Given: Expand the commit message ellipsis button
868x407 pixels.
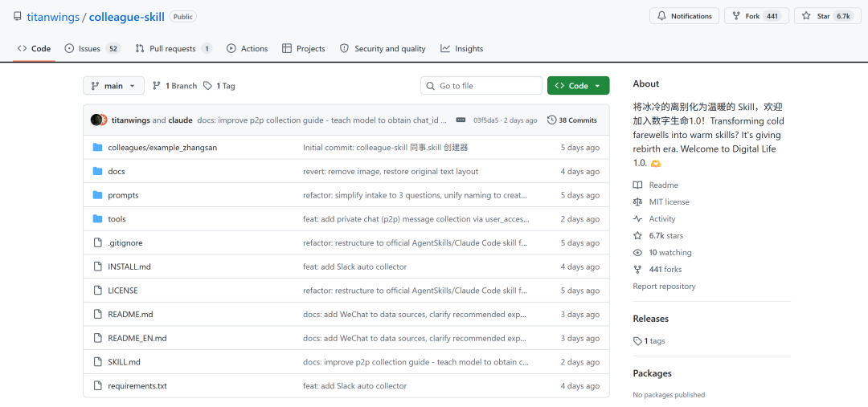Looking at the screenshot, I should tap(461, 120).
